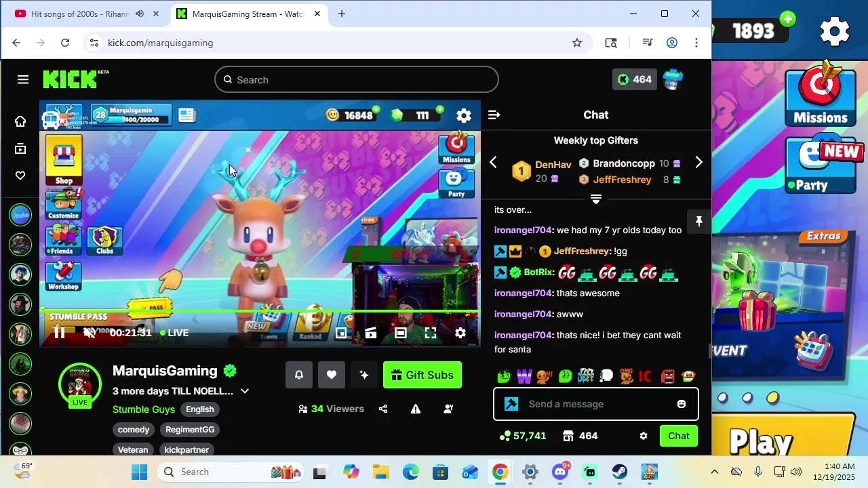Insert the OMG gingerbread emote

627,375
